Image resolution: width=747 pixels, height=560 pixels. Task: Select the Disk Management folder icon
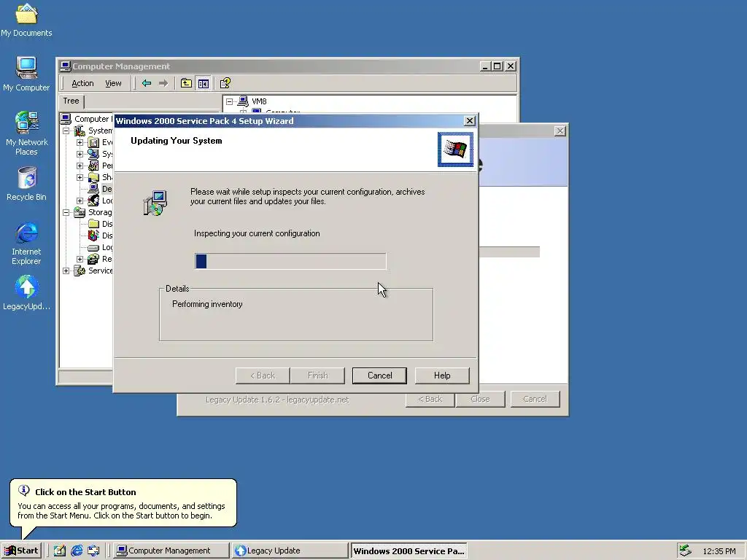coord(94,224)
